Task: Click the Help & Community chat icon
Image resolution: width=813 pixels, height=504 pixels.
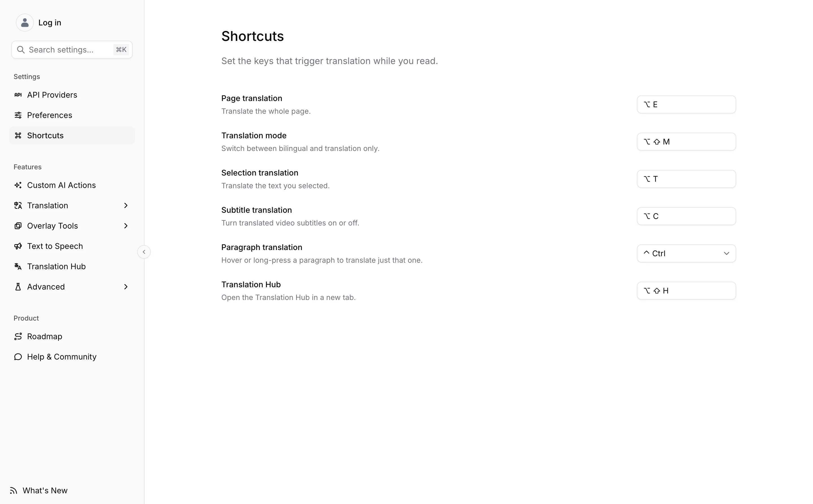Action: click(18, 357)
